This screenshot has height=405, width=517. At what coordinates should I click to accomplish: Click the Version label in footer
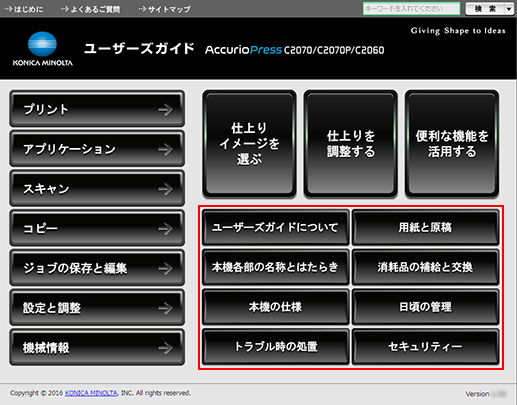coord(477,394)
